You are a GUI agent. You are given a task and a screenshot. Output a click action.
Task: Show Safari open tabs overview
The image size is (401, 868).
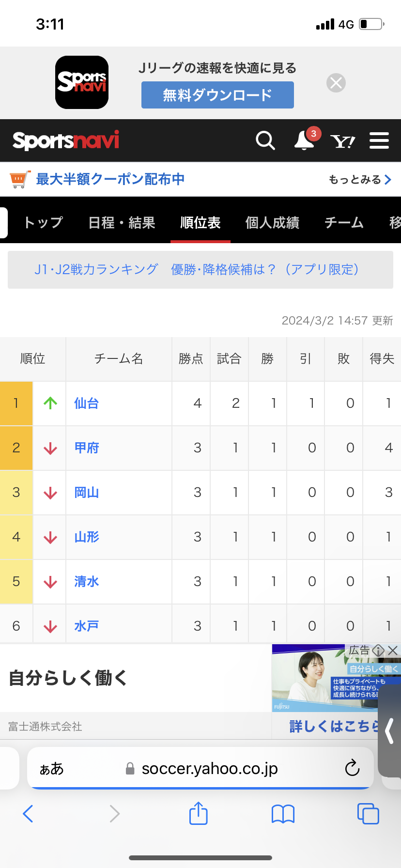click(x=368, y=814)
